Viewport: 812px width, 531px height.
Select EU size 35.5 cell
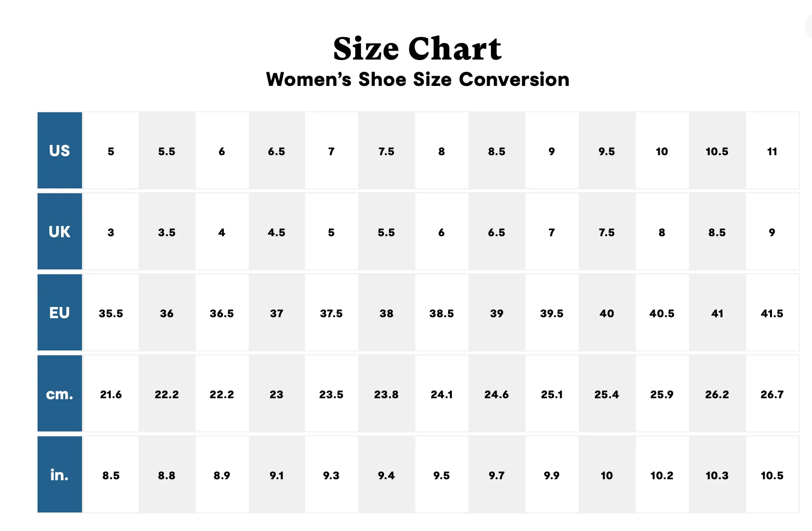[111, 312]
